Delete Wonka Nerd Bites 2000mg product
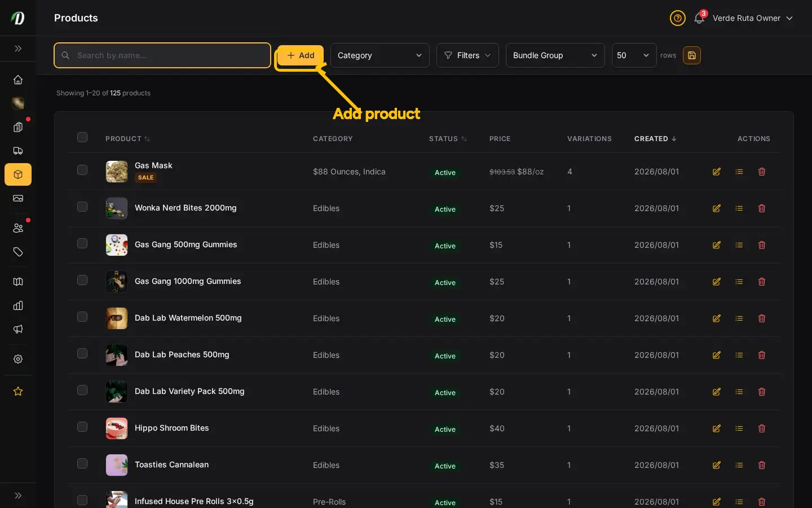Image resolution: width=812 pixels, height=508 pixels. click(762, 208)
